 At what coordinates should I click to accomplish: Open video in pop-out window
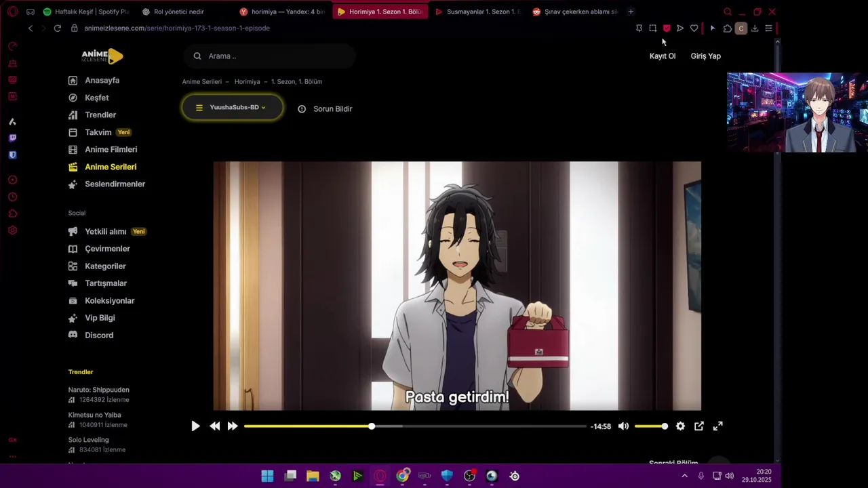pos(699,426)
